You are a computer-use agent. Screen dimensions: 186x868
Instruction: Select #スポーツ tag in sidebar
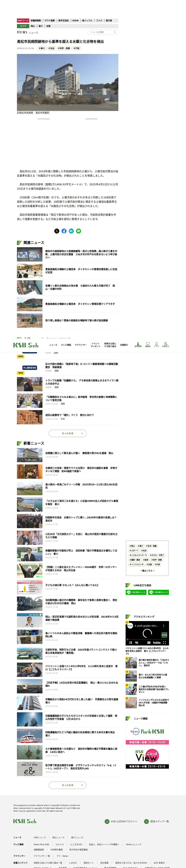click(x=134, y=551)
